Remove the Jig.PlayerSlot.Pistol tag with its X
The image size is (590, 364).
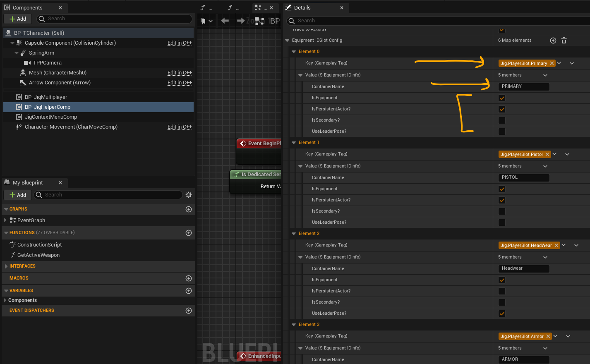click(x=547, y=154)
